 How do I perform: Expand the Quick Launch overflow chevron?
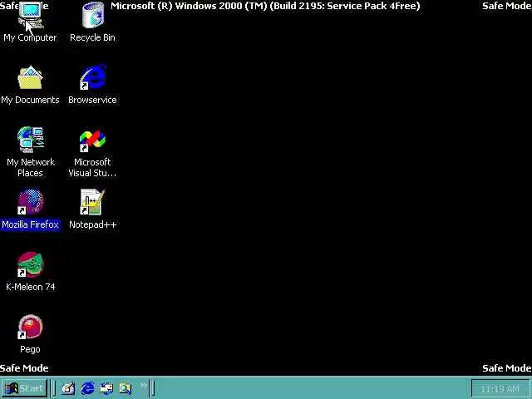click(144, 385)
